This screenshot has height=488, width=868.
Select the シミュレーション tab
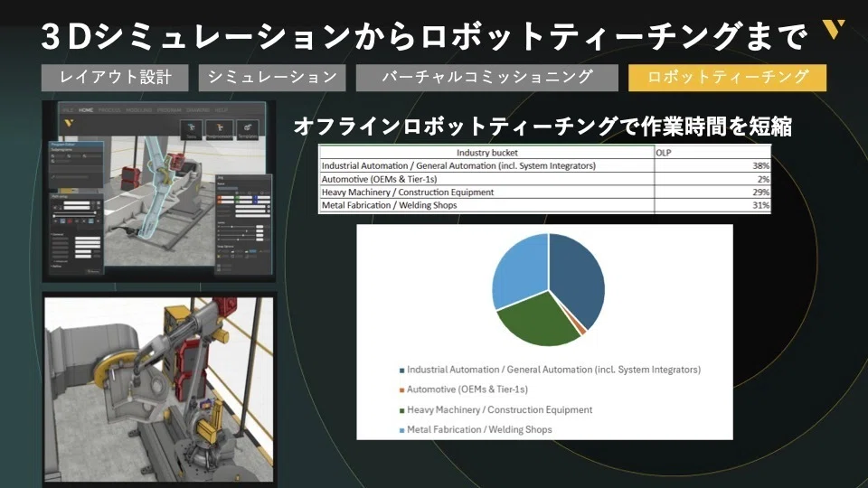click(x=272, y=78)
